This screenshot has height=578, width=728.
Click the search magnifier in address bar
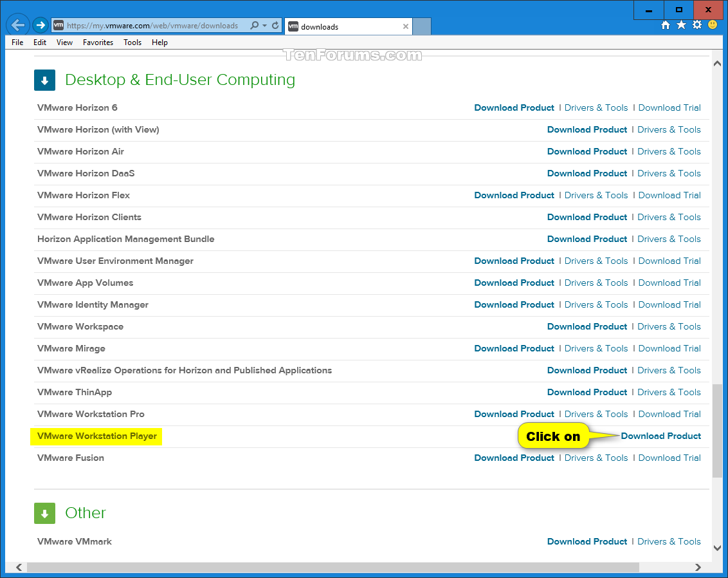click(x=254, y=26)
